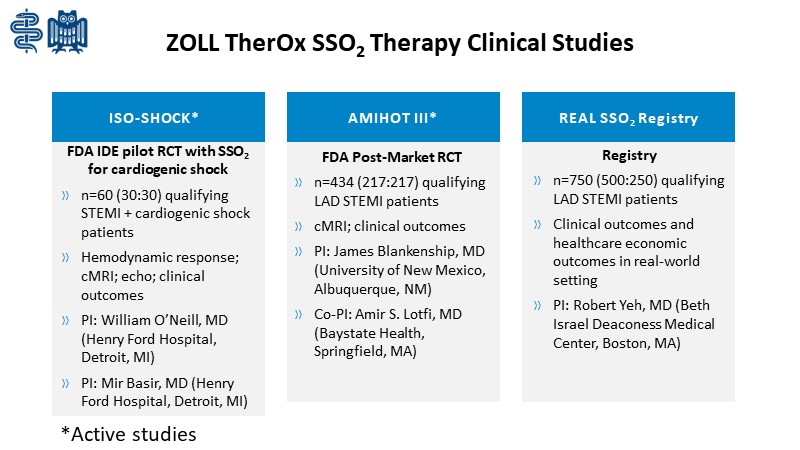Click the bullet before PI James Blankenship
The width and height of the screenshot is (800, 450).
(301, 251)
